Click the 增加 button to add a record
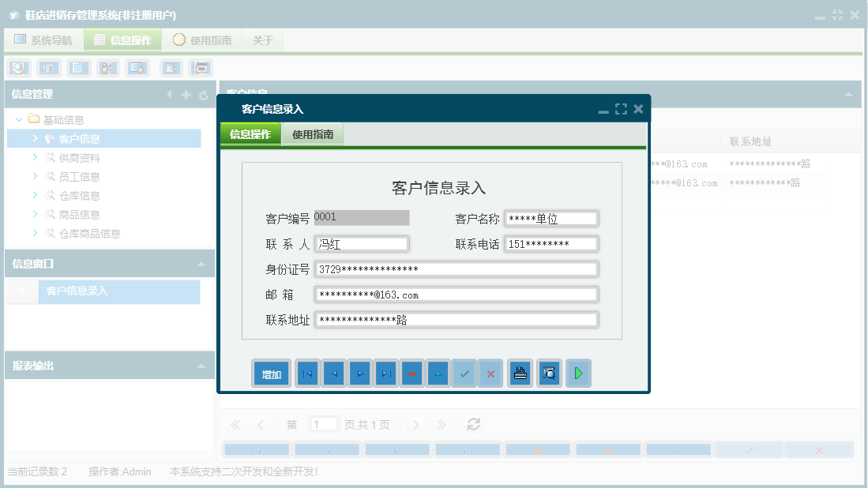This screenshot has width=868, height=488. 271,373
